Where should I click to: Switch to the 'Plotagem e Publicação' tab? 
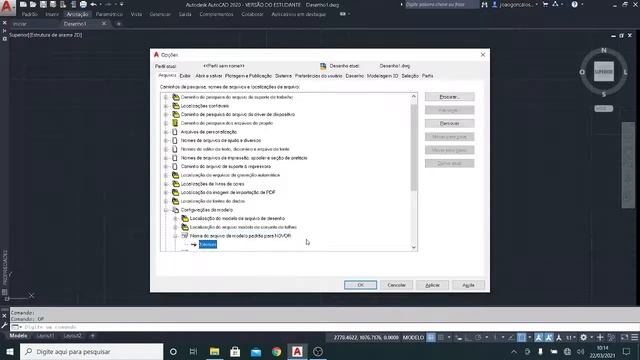248,76
